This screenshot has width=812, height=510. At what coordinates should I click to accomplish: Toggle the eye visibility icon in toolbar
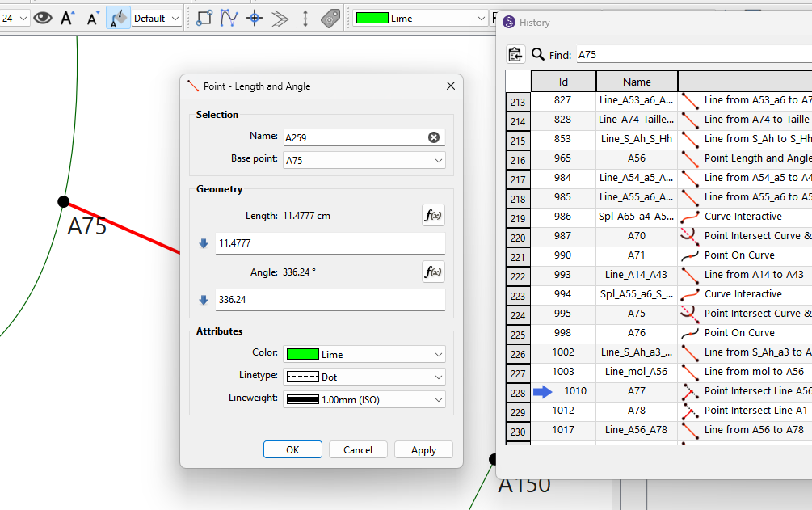pos(43,18)
